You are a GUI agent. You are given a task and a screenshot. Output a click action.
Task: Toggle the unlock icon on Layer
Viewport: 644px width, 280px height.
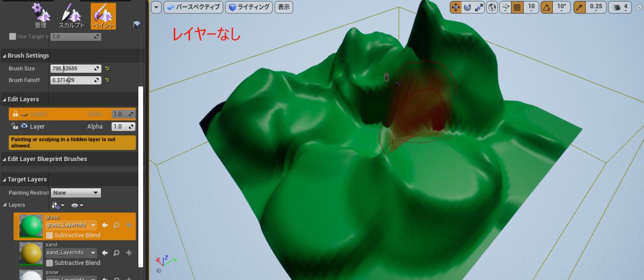16,127
